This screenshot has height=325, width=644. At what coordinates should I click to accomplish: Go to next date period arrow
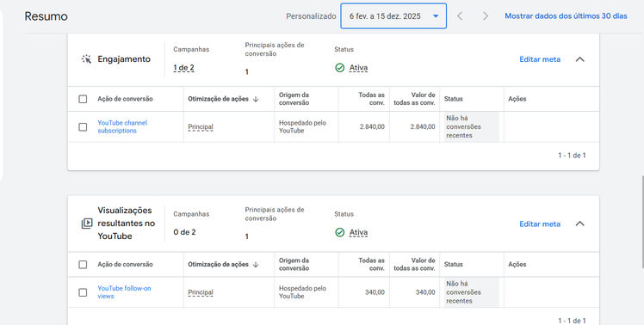pos(486,16)
